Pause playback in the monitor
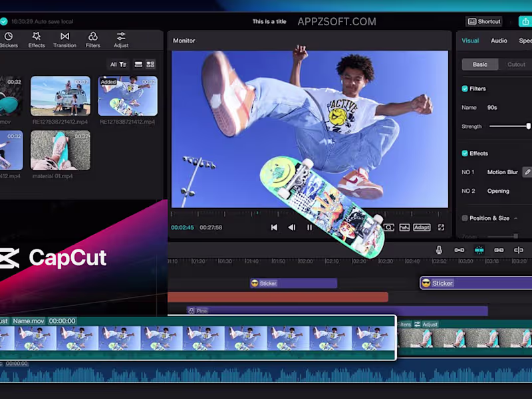This screenshot has height=399, width=532. (309, 227)
